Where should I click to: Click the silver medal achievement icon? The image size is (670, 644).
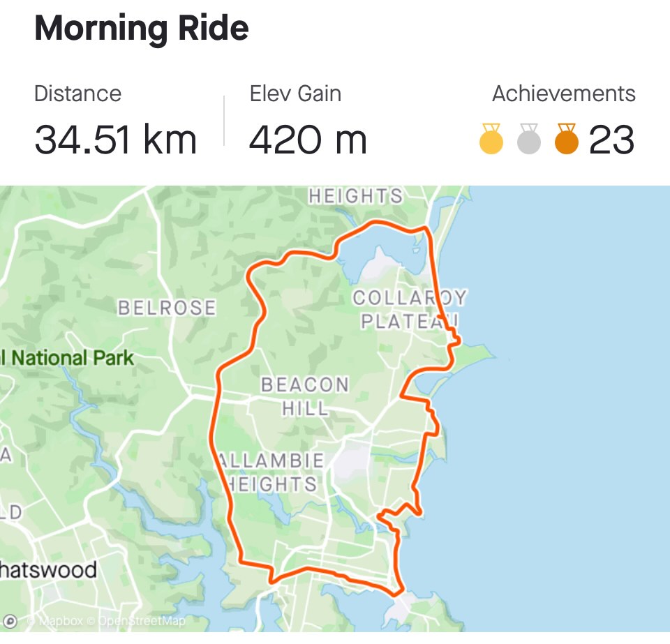(529, 139)
